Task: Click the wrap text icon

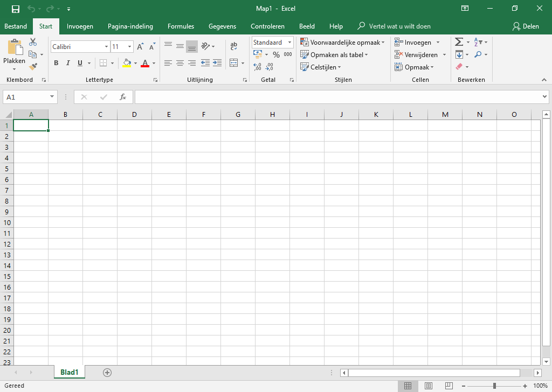Action: click(234, 46)
